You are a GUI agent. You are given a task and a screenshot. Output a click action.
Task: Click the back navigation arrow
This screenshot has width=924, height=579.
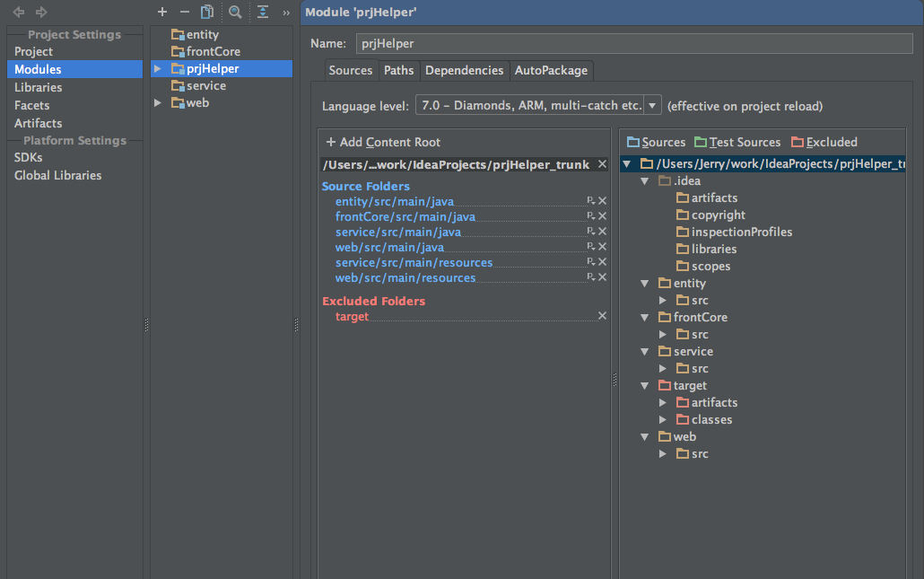tap(18, 12)
